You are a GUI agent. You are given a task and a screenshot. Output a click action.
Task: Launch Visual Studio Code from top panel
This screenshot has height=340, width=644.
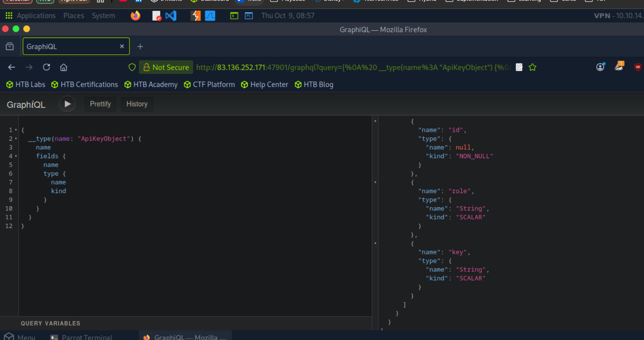click(x=171, y=16)
